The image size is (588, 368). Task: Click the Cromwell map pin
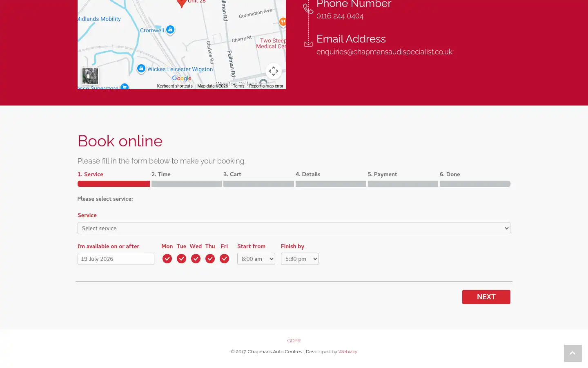coord(170,30)
